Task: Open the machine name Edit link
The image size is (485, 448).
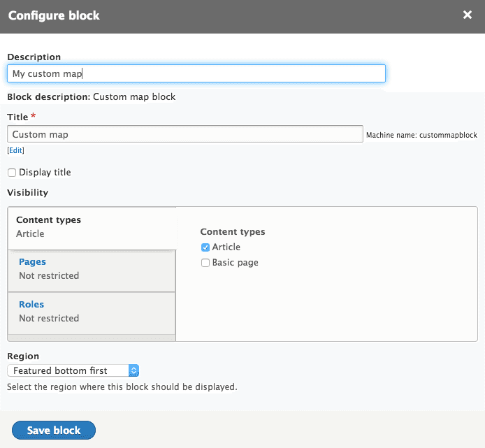Action: coord(15,150)
